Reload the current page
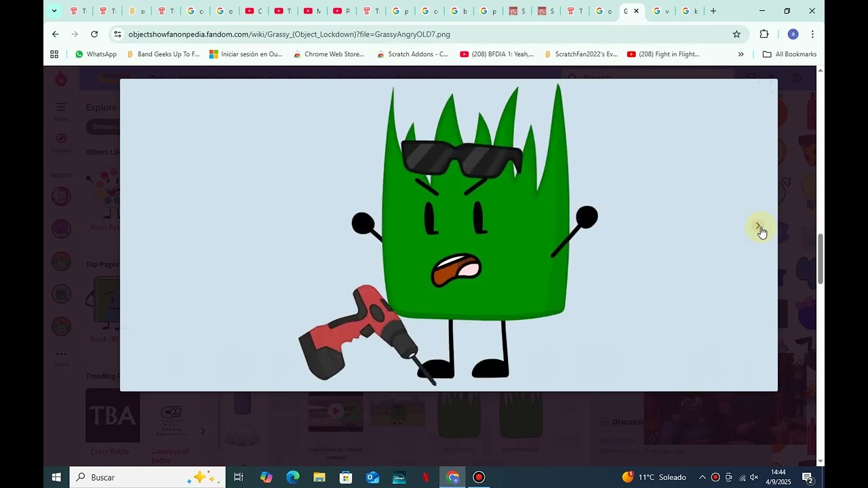Viewport: 868px width, 488px height. pos(94,34)
